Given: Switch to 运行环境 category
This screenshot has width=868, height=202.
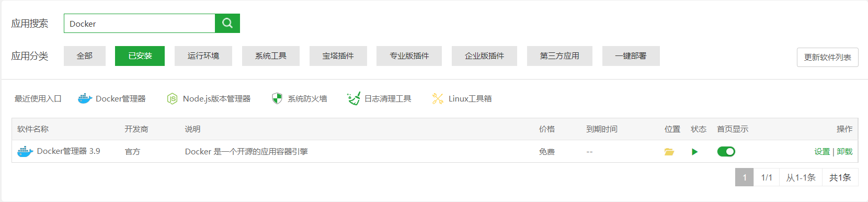Looking at the screenshot, I should tap(203, 56).
